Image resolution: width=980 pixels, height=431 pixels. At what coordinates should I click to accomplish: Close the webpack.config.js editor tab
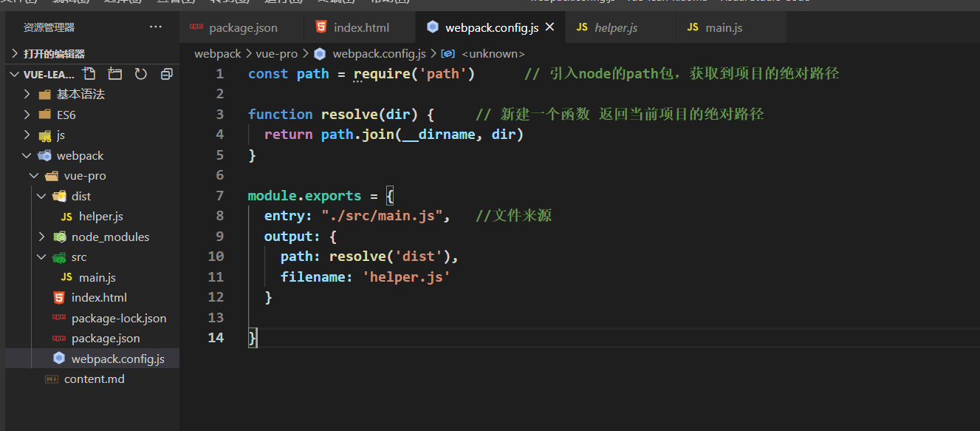click(x=549, y=27)
